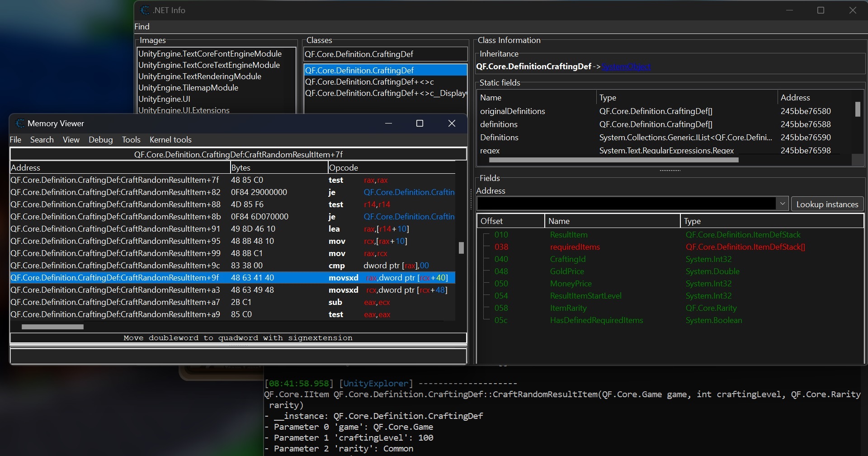The image size is (868, 456).
Task: Click the Name column header in Static fields
Action: 537,98
